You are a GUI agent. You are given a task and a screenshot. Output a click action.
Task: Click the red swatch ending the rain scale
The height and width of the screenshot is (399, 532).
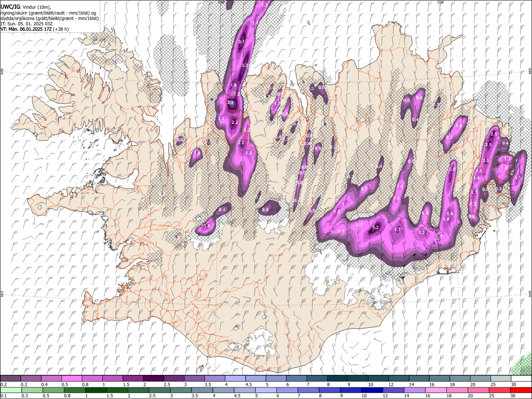[x=521, y=390]
